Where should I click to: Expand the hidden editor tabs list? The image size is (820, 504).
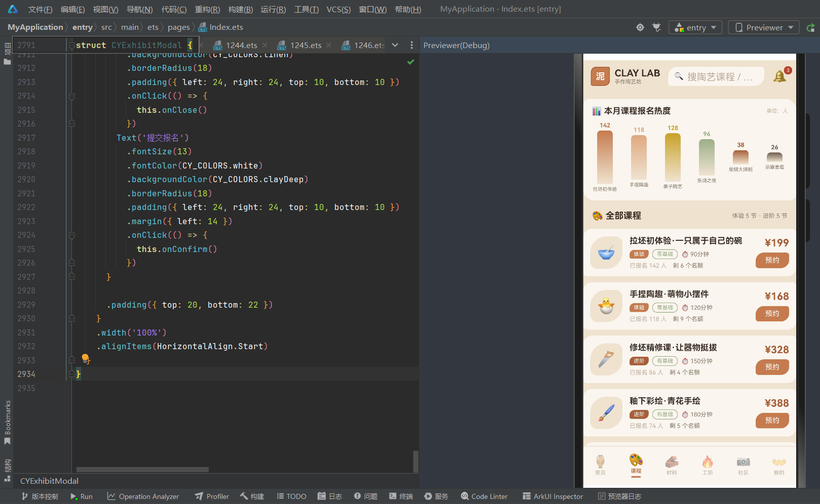pos(395,45)
